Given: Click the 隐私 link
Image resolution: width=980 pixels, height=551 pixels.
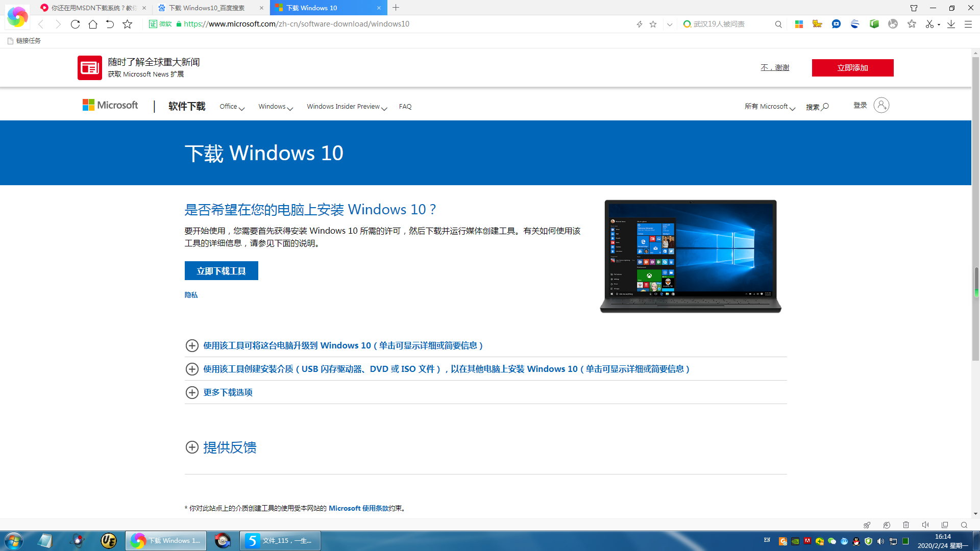Looking at the screenshot, I should tap(191, 295).
